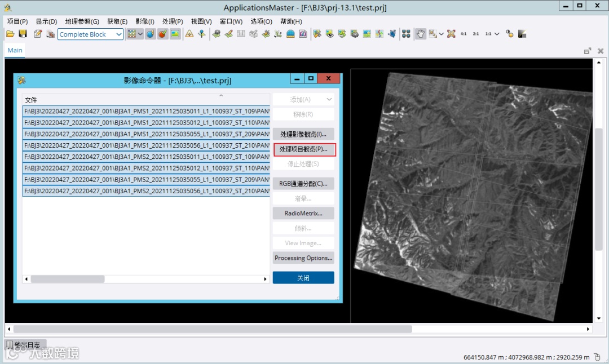Image resolution: width=609 pixels, height=364 pixels.
Task: Click the RadioMetrix... button
Action: [303, 214]
